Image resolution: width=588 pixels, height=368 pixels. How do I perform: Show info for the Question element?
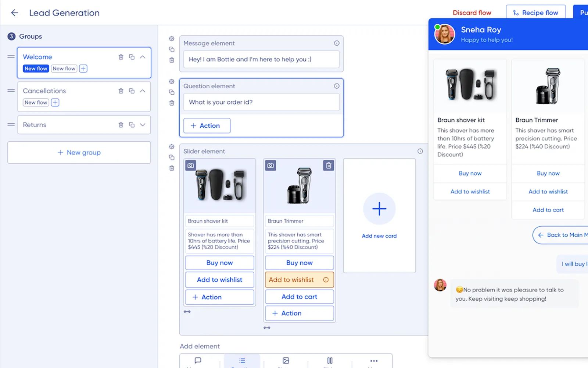(337, 86)
